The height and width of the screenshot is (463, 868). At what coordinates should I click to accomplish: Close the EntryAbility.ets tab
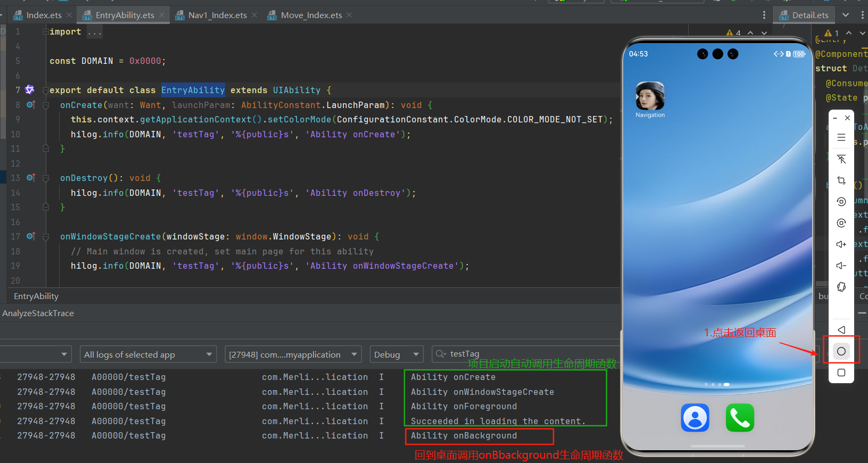(162, 15)
